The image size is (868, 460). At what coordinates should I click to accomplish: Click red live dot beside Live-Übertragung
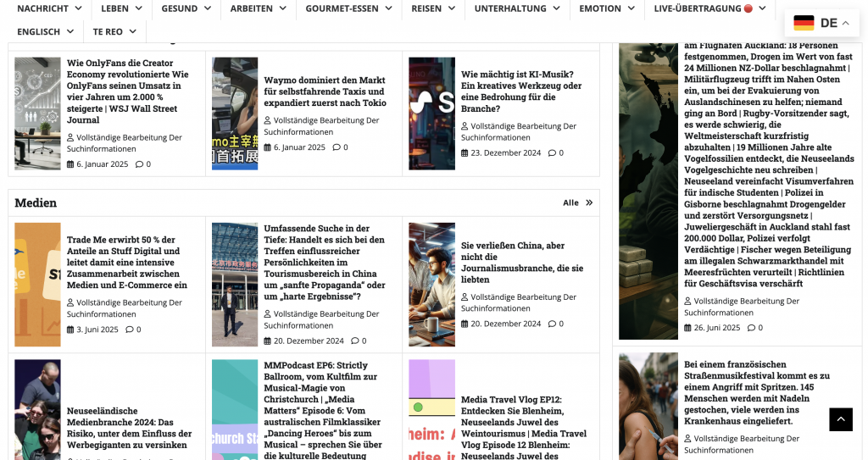748,8
